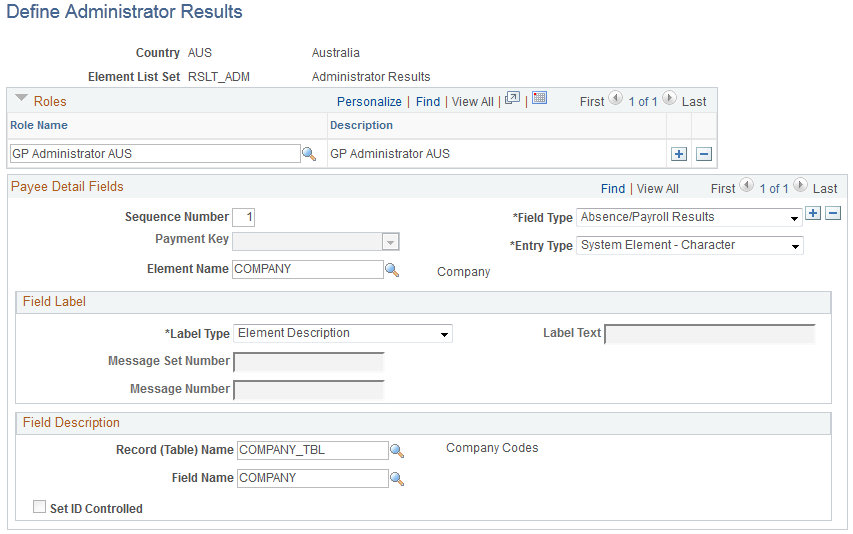Show previous Payee Detail Fields row
The height and width of the screenshot is (534, 853).
(x=746, y=185)
